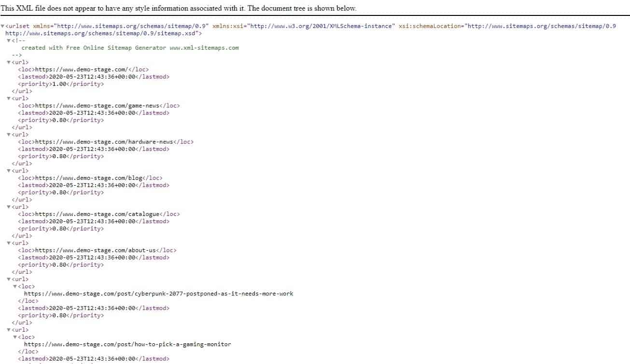This screenshot has width=630, height=364.
Task: Click the priority 0.80 line under blog
Action: 61,192
